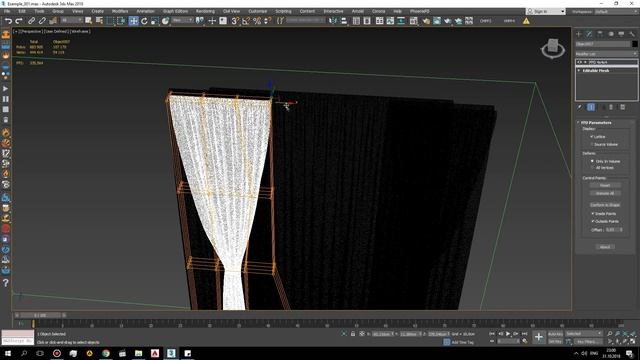The height and width of the screenshot is (360, 640).
Task: Click the help question mark in left sidebar
Action: pyautogui.click(x=6, y=282)
